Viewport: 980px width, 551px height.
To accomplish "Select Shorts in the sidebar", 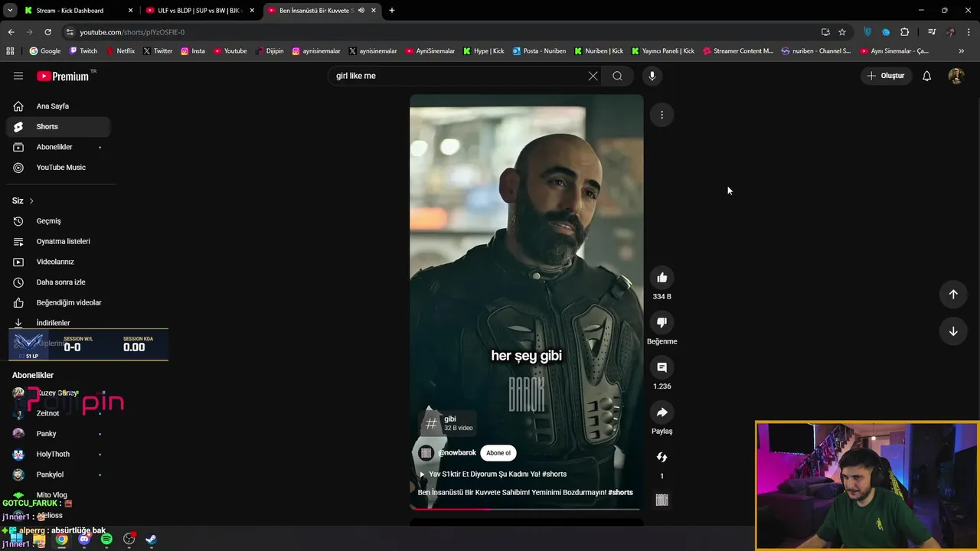I will tap(58, 126).
